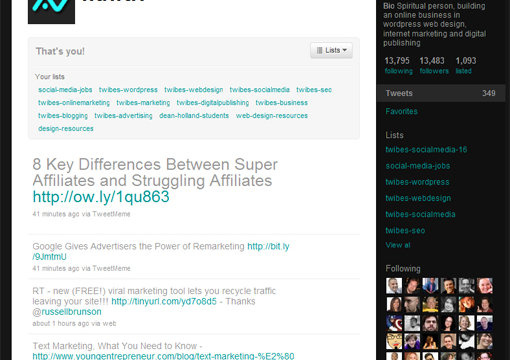Click the profile avatar logo image
Viewport: 510px width, 360px height.
51,12
